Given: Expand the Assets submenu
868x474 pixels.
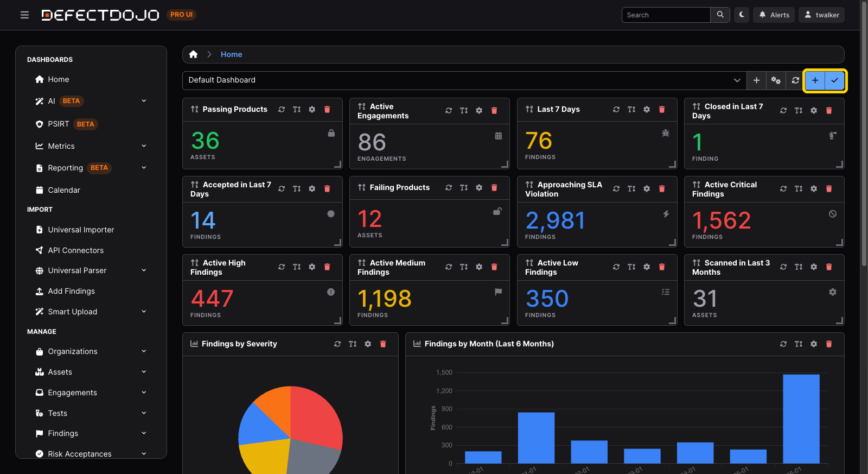Looking at the screenshot, I should coord(91,372).
